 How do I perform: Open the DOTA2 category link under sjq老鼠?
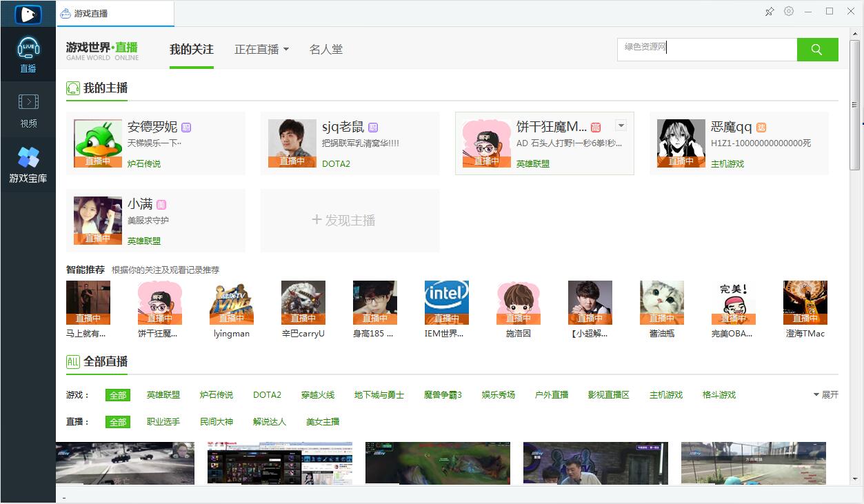[336, 164]
